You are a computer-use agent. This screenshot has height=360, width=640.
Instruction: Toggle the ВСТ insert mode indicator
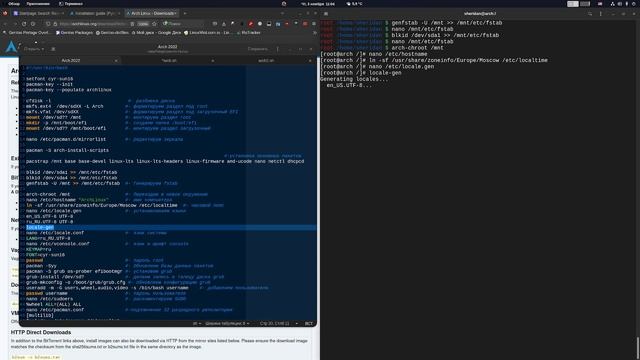(x=309, y=324)
